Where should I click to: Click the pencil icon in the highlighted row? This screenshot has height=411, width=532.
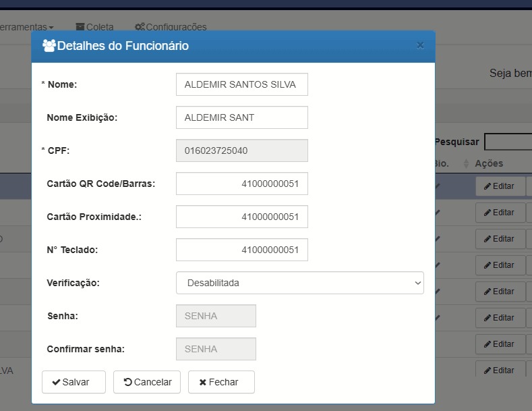[487, 186]
